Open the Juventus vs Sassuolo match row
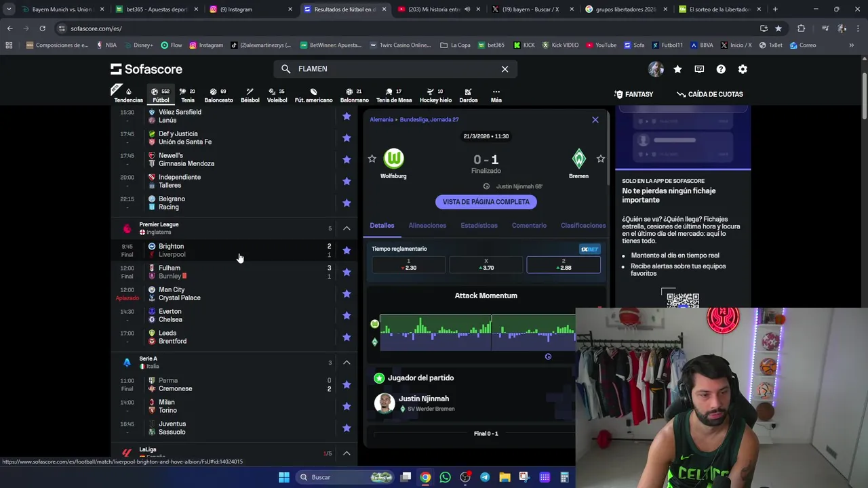This screenshot has width=868, height=488. tap(235, 428)
